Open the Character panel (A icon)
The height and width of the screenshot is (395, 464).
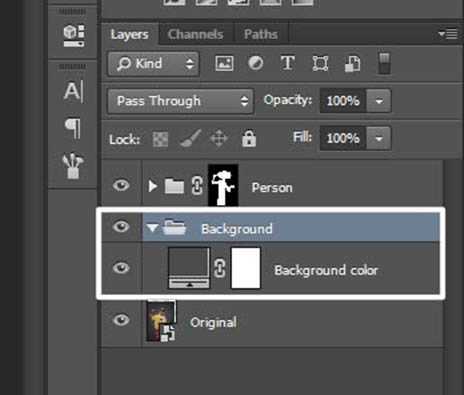coord(73,91)
